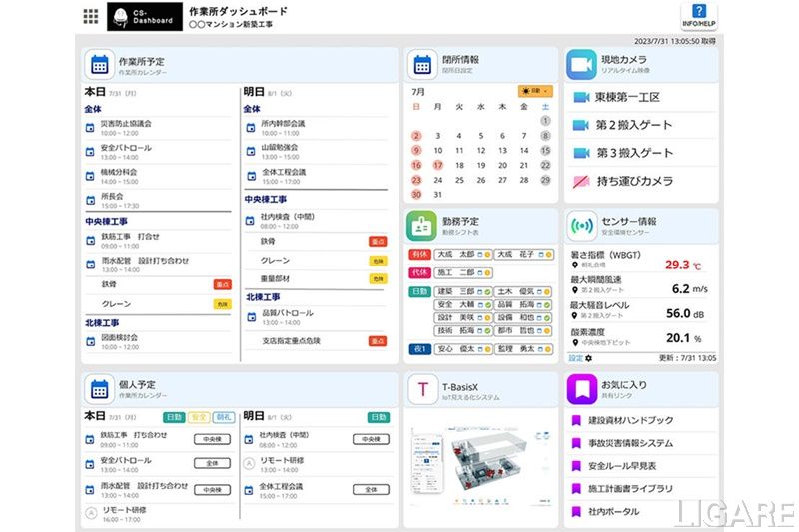Toggle the 日勤 tag in today's 個人予定
The height and width of the screenshot is (532, 799).
click(174, 417)
